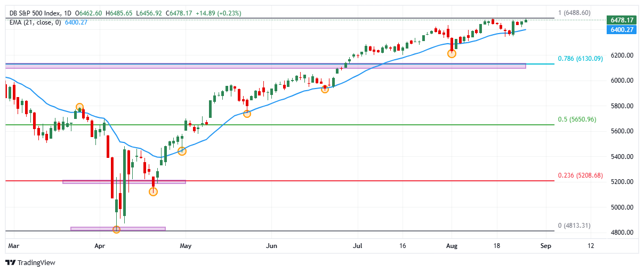Click the 1D interval label
The width and height of the screenshot is (644, 272).
point(66,12)
